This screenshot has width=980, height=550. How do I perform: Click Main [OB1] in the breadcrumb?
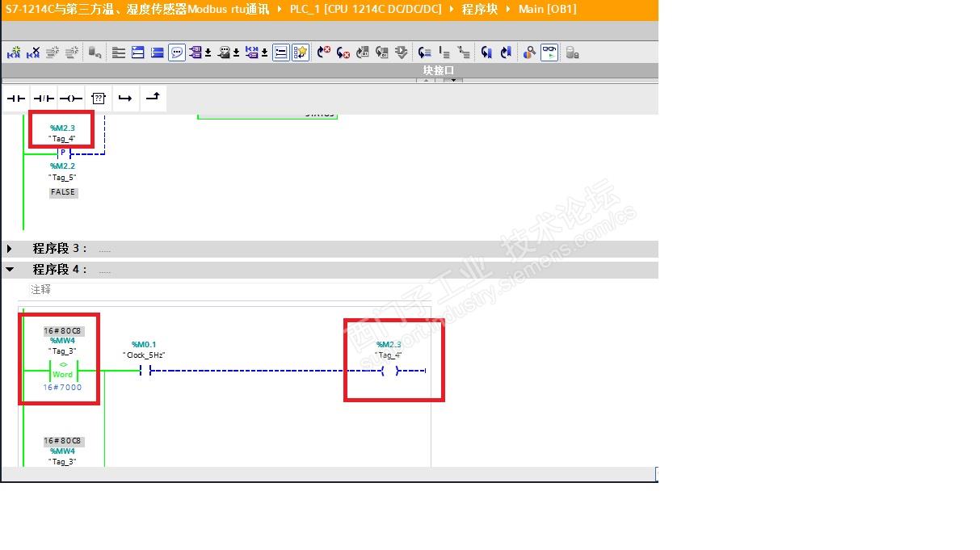pos(548,9)
